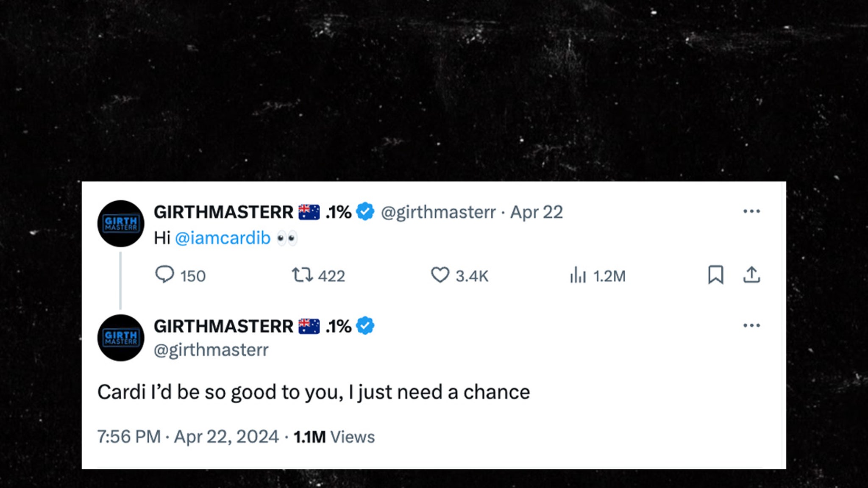Open the lower tweet's GIRTHMASTERR avatar
Image resolution: width=868 pixels, height=488 pixels.
(121, 338)
